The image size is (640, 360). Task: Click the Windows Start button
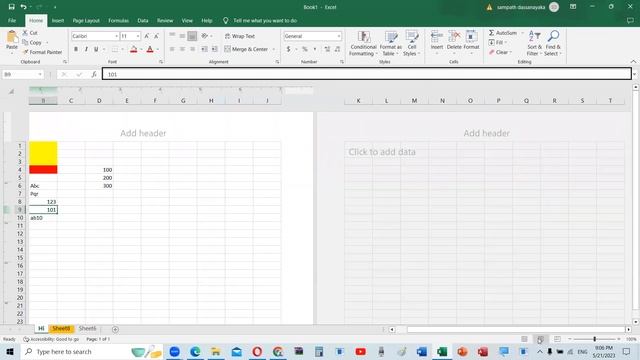10,351
